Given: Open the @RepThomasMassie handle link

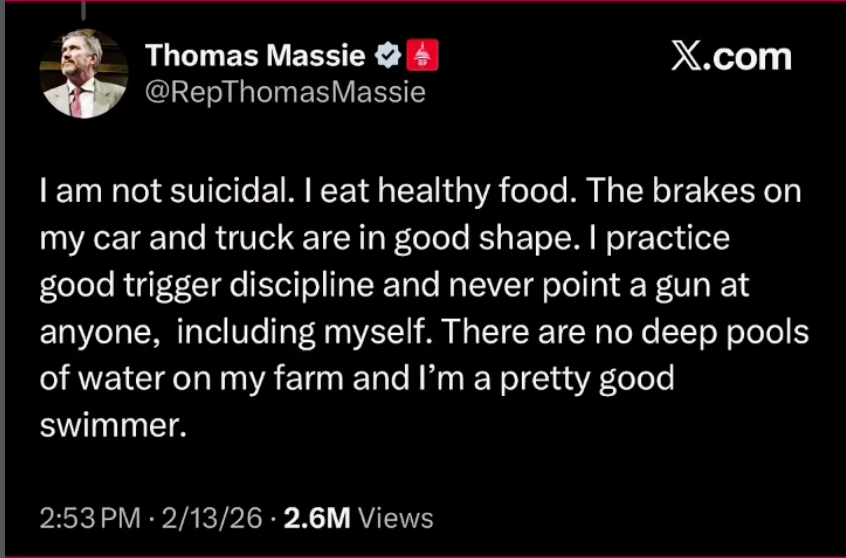Looking at the screenshot, I should click(x=285, y=93).
